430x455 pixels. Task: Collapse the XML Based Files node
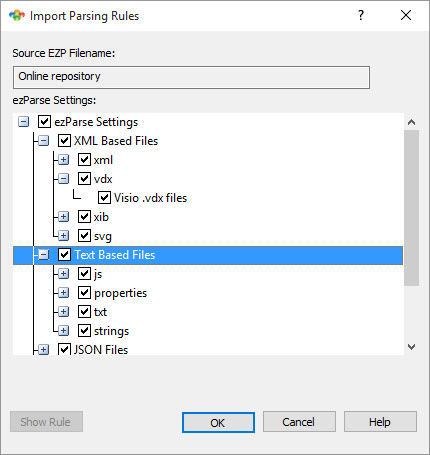coord(43,141)
